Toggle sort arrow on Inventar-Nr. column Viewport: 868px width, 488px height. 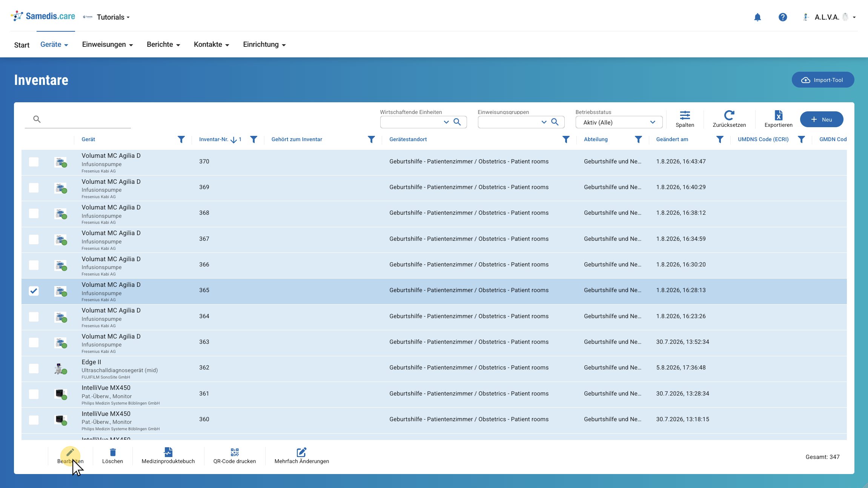234,140
